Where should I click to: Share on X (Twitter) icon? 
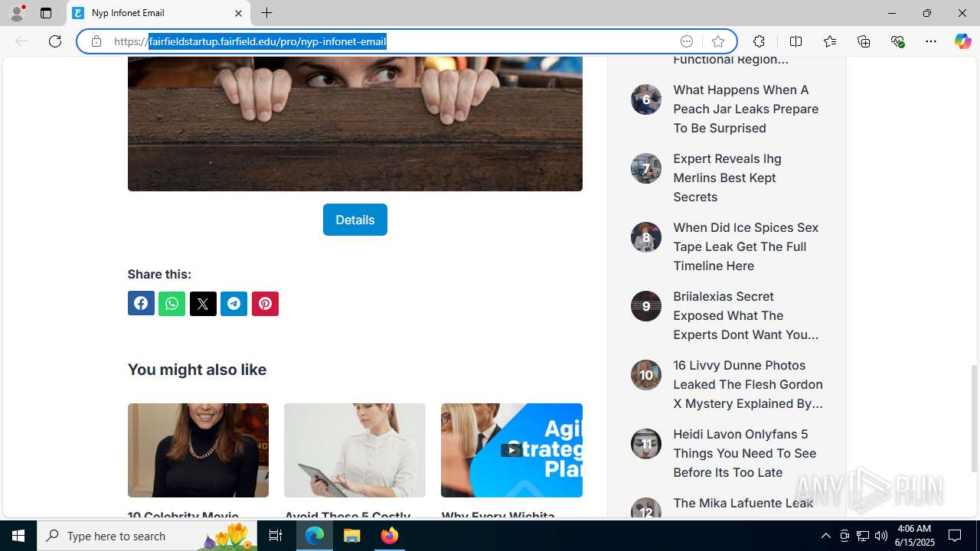click(203, 304)
